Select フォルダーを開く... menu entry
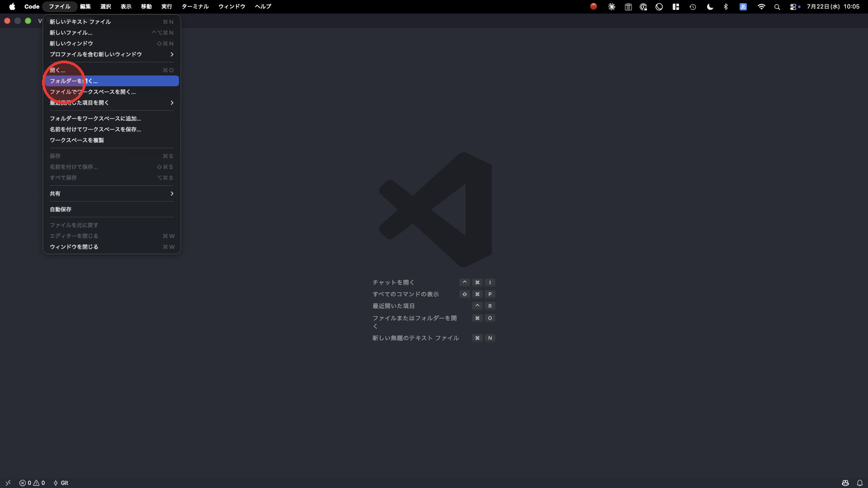The width and height of the screenshot is (868, 488). 112,81
